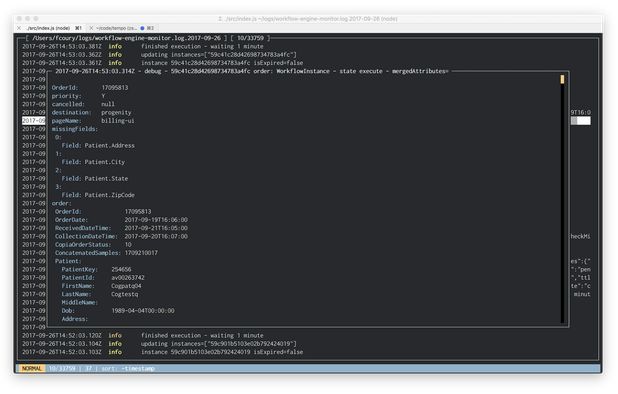Screen dimensions: 618x394
Task: Click the red close window button
Action: (x=19, y=19)
